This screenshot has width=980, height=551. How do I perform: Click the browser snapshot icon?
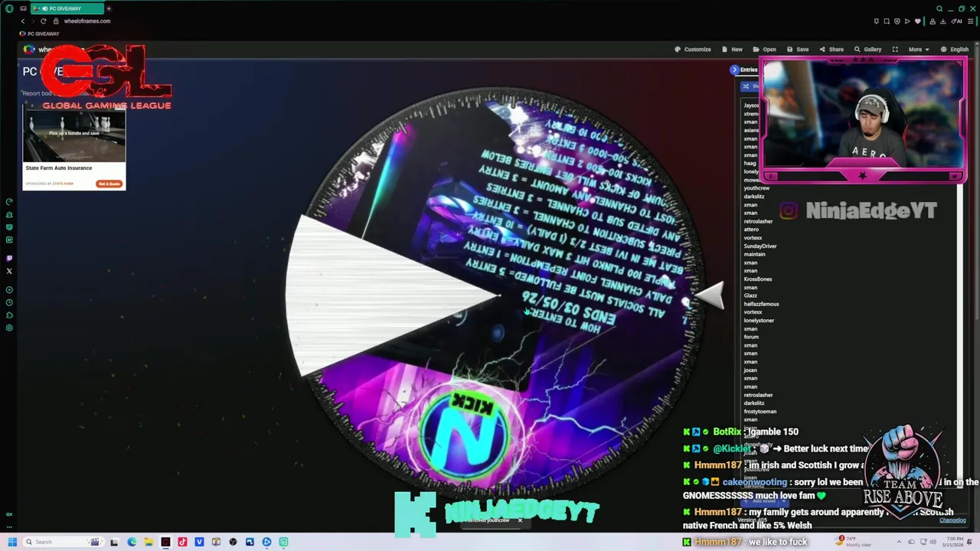(x=887, y=21)
